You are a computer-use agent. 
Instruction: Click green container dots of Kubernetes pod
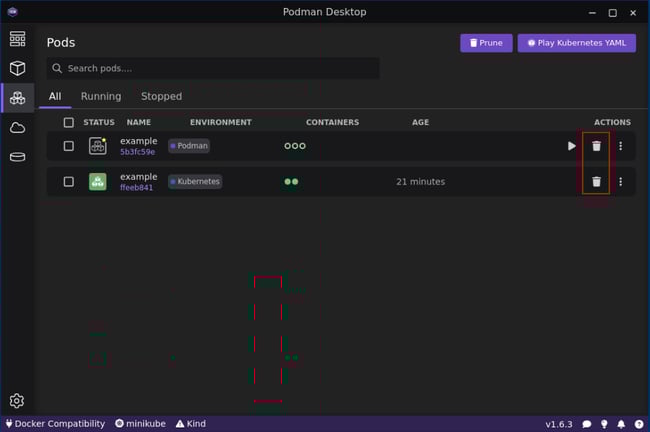[291, 182]
